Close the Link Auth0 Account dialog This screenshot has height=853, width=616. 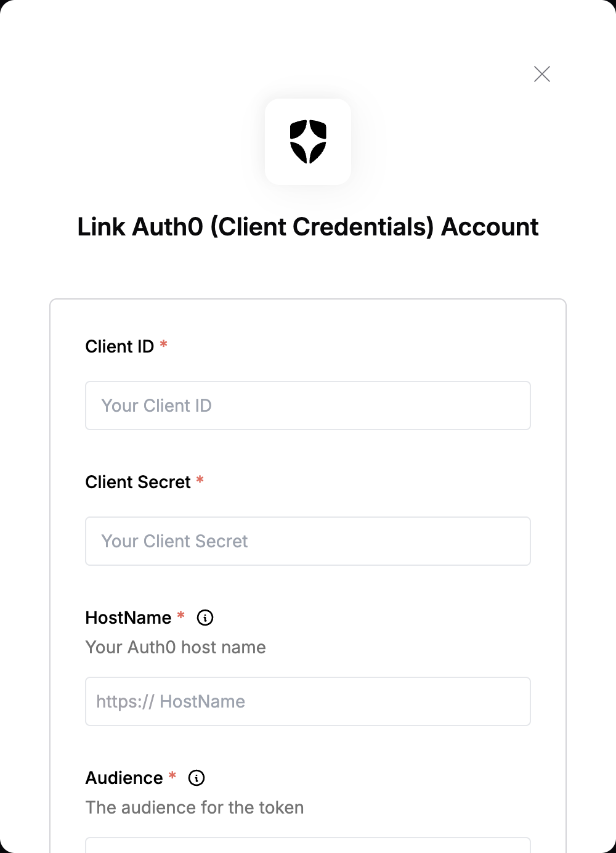point(542,74)
